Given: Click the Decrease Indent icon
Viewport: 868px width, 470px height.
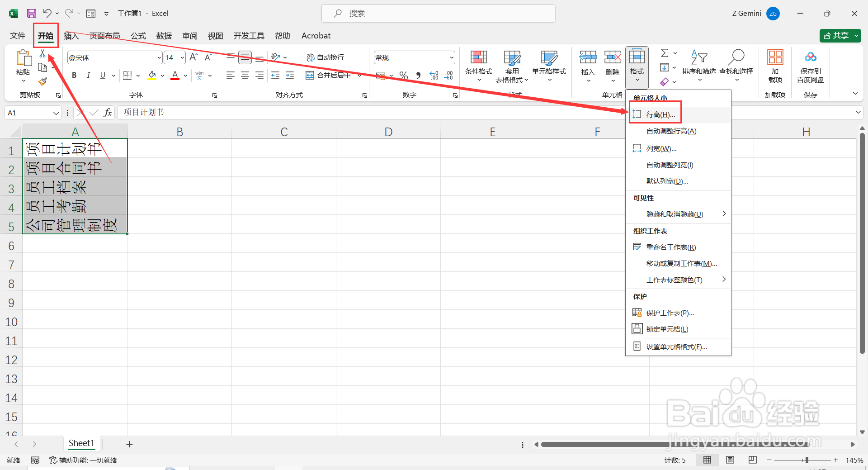Looking at the screenshot, I should 275,76.
